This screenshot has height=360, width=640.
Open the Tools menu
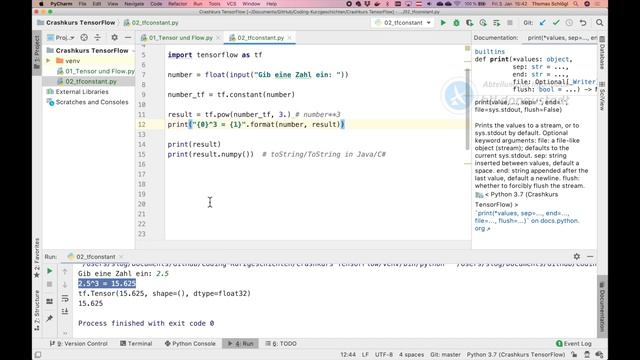click(x=214, y=4)
